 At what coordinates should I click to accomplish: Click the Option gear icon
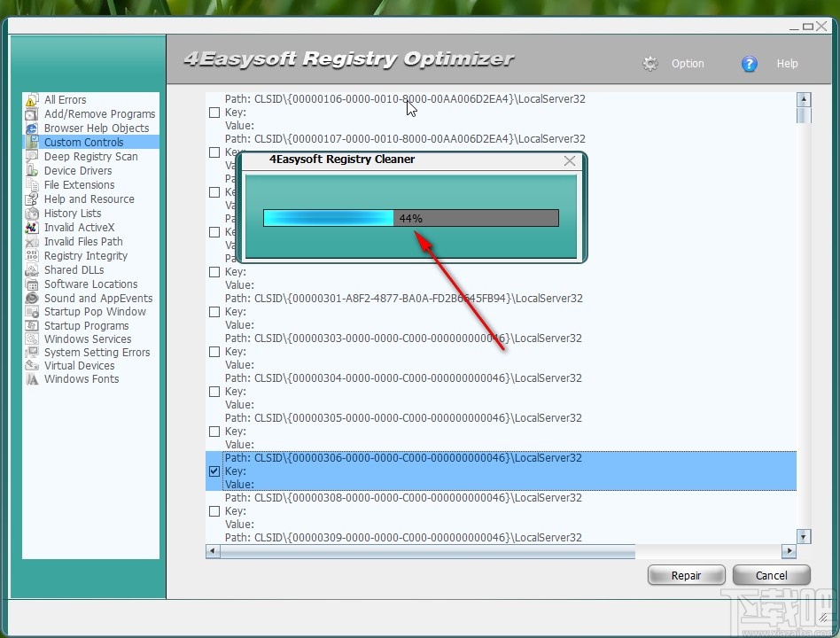649,64
